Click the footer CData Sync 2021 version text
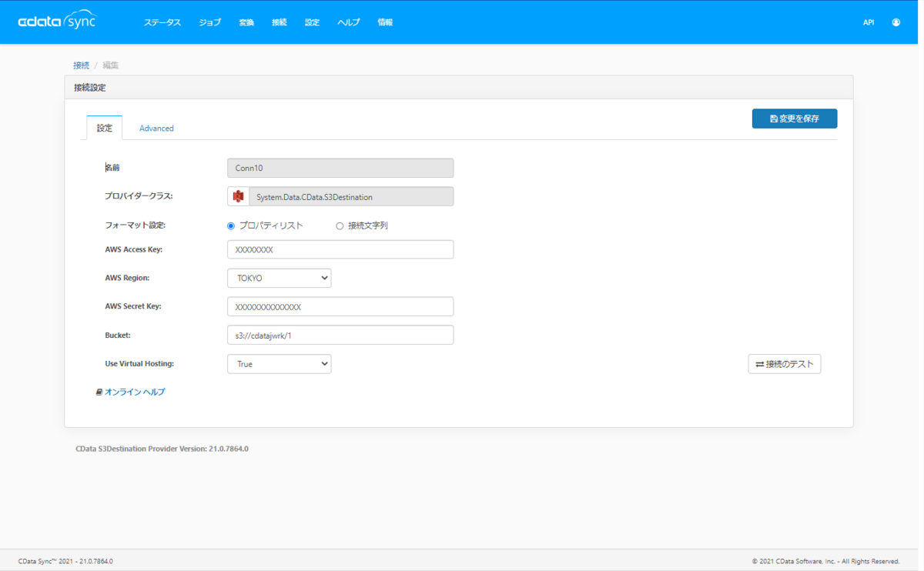This screenshot has width=924, height=571. click(65, 561)
